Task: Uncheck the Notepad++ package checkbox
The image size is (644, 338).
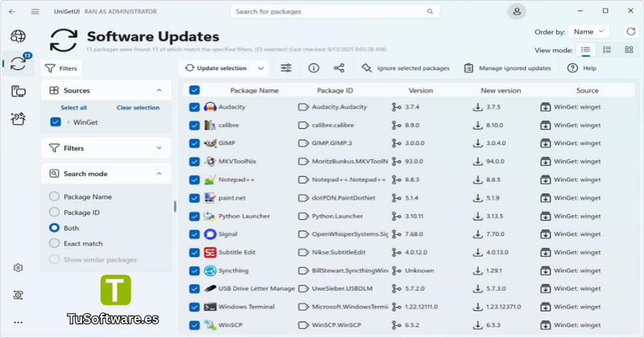Action: click(x=194, y=179)
